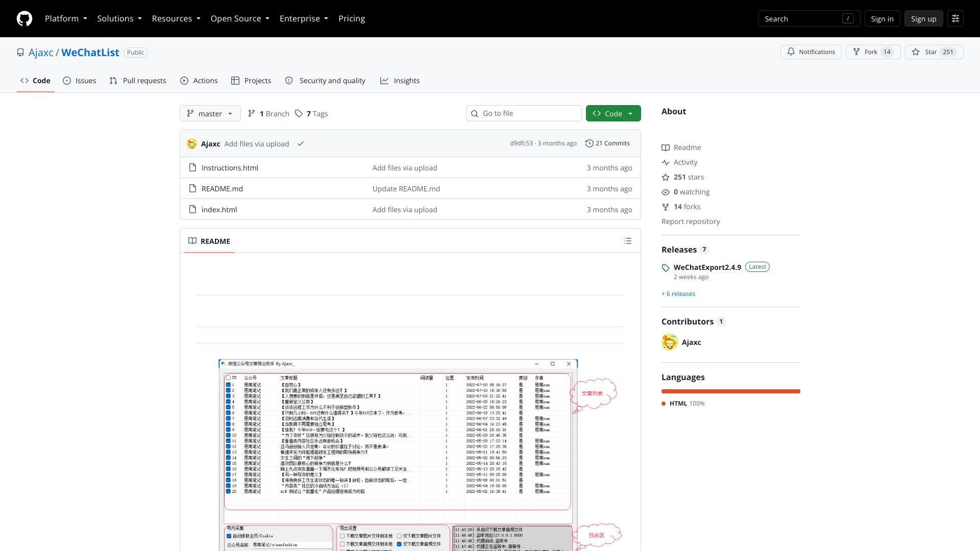The height and width of the screenshot is (551, 980).
Task: Open commit d9dfc53
Action: coord(521,143)
